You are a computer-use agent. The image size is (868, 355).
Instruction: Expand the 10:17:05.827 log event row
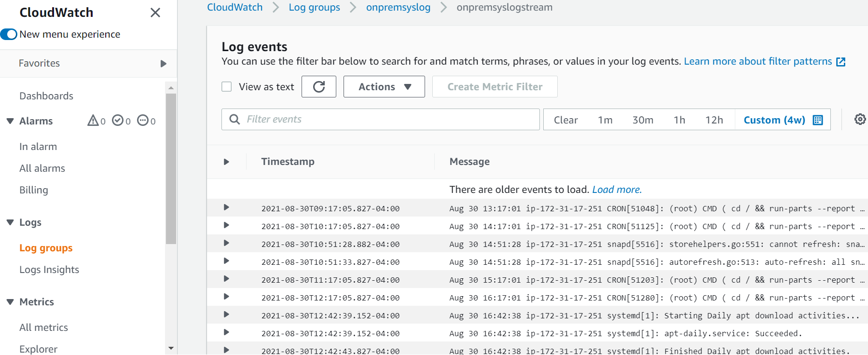click(x=226, y=225)
